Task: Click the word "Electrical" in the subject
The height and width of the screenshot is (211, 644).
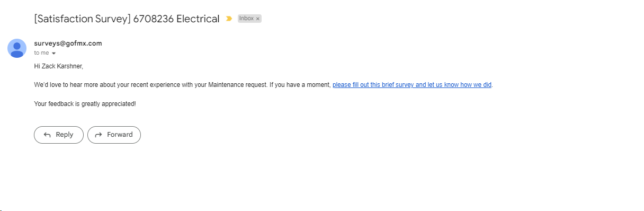Action: coord(198,19)
